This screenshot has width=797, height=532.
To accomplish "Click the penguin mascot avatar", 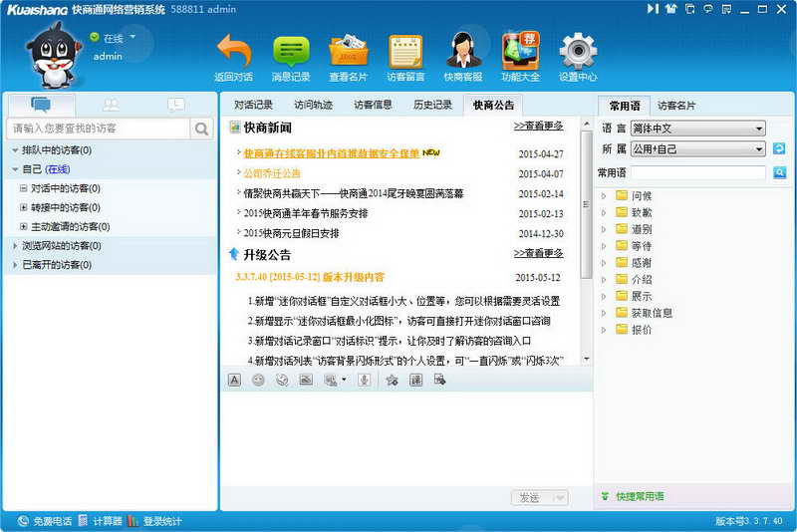I will (x=53, y=56).
